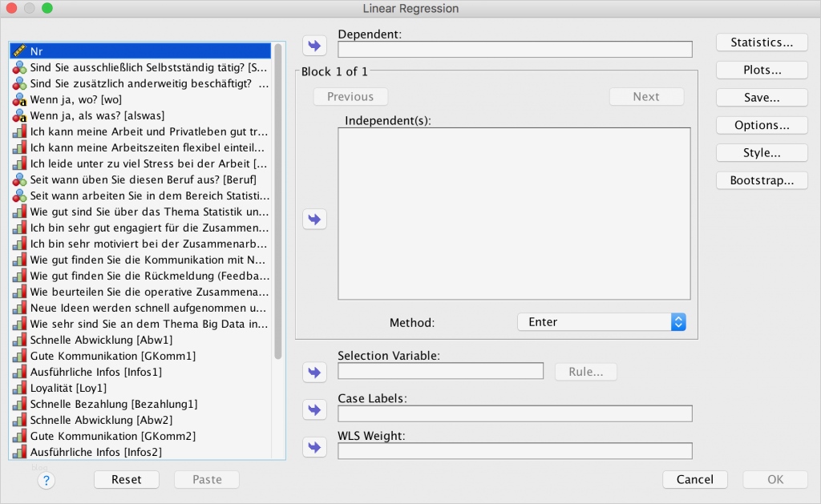Click ordinal icon of 'Schnelle Bezahlung [Bezahlung1]'

(19, 404)
